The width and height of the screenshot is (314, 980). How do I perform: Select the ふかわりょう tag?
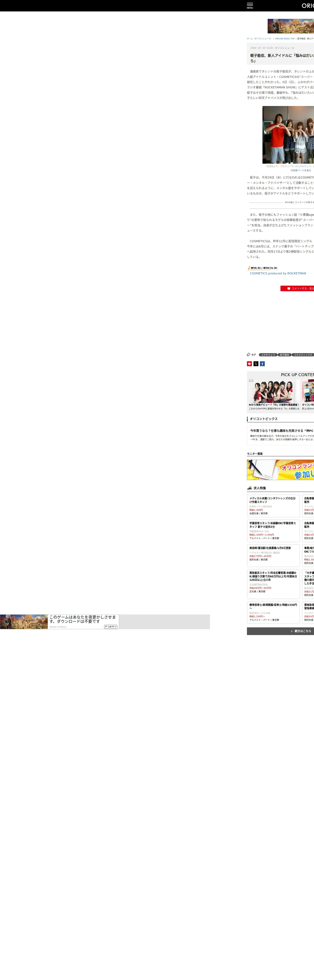coord(268,355)
